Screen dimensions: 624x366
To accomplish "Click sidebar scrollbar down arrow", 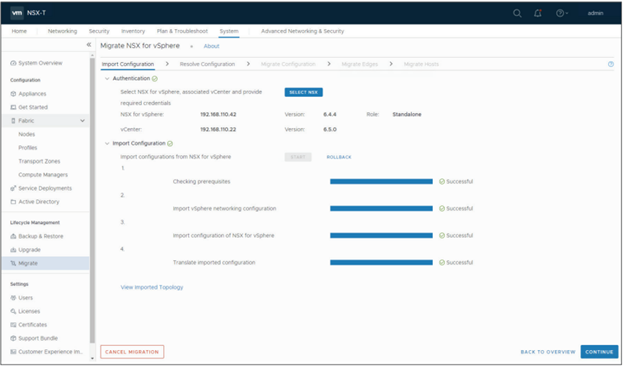I will (x=92, y=358).
